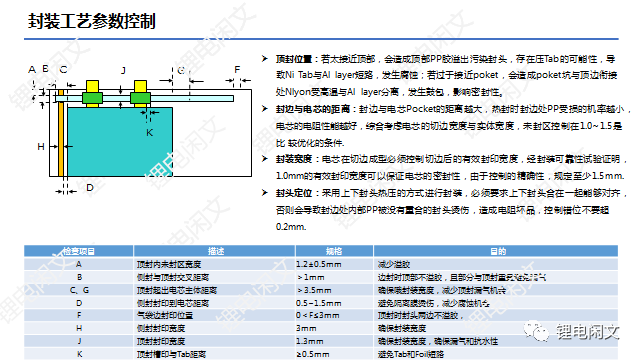Viewport: 640px width, 360px height.
Task: Click the 检查项目 table header
Action: [79, 251]
